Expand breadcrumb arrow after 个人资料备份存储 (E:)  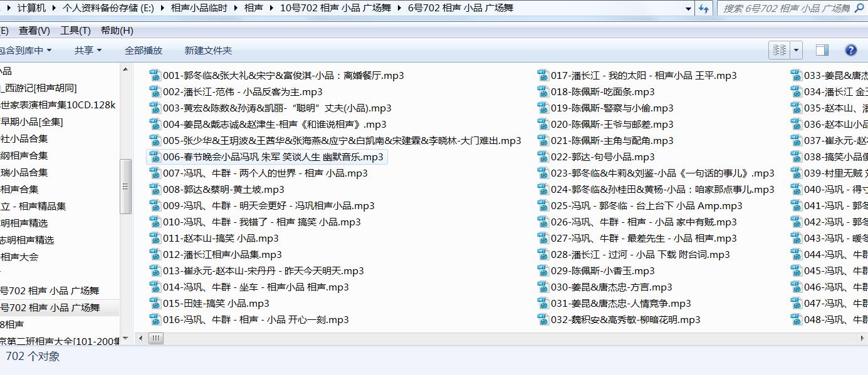(163, 8)
